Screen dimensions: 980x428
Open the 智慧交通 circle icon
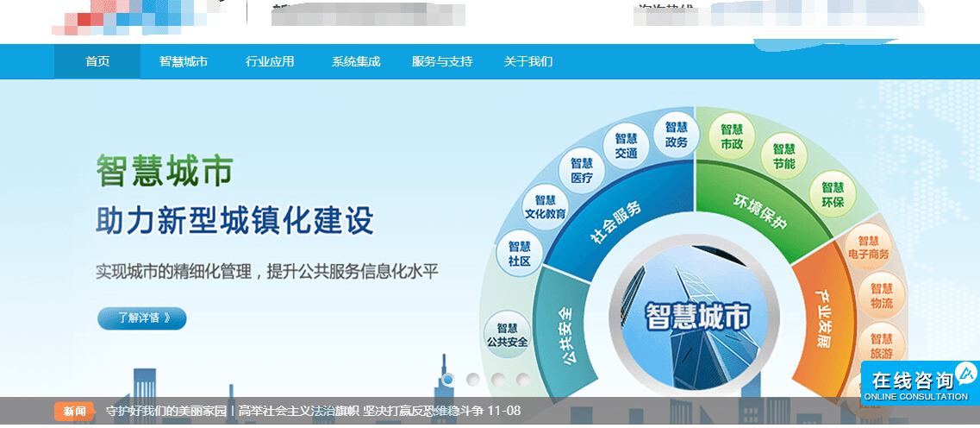(x=626, y=146)
